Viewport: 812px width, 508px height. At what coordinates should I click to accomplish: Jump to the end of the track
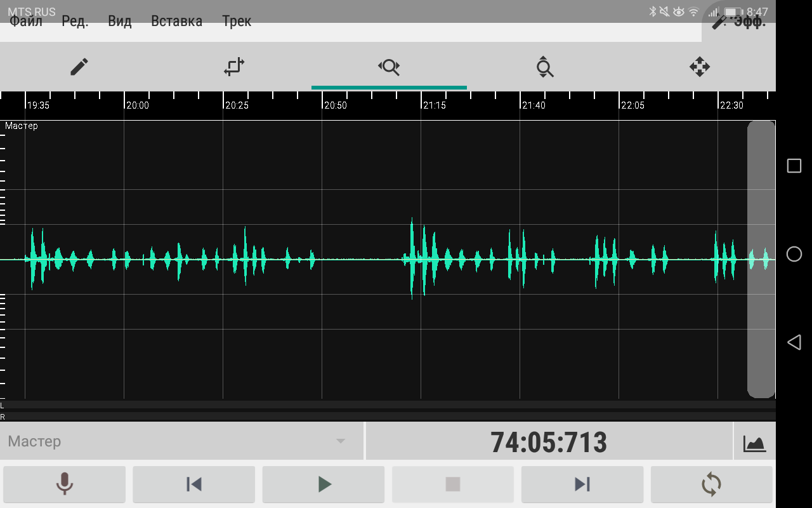[x=582, y=485]
